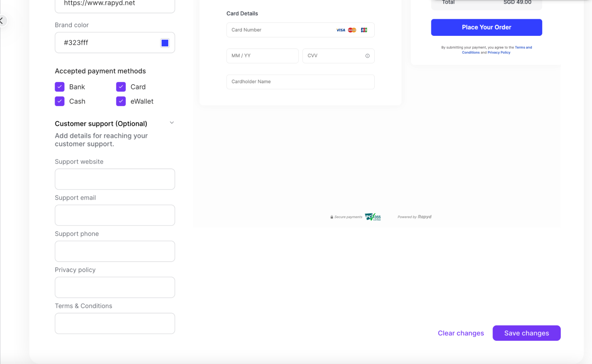
Task: Disable the Cash payment method
Action: [x=60, y=101]
